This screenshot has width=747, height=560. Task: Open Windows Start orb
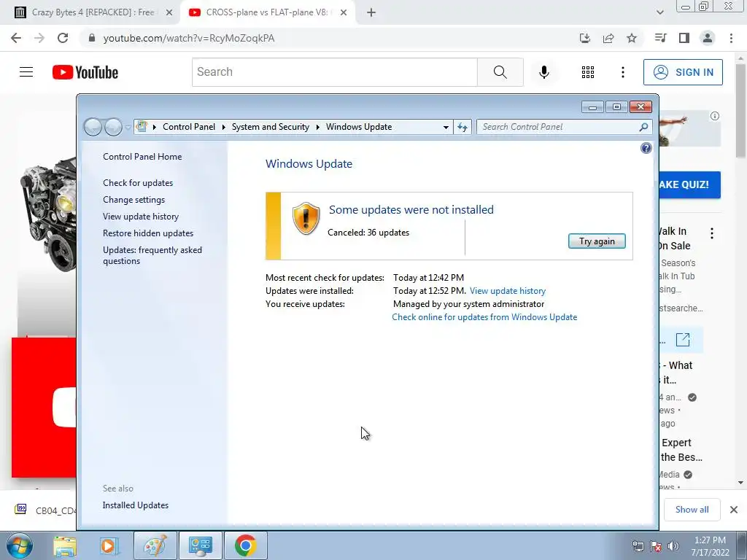point(19,545)
